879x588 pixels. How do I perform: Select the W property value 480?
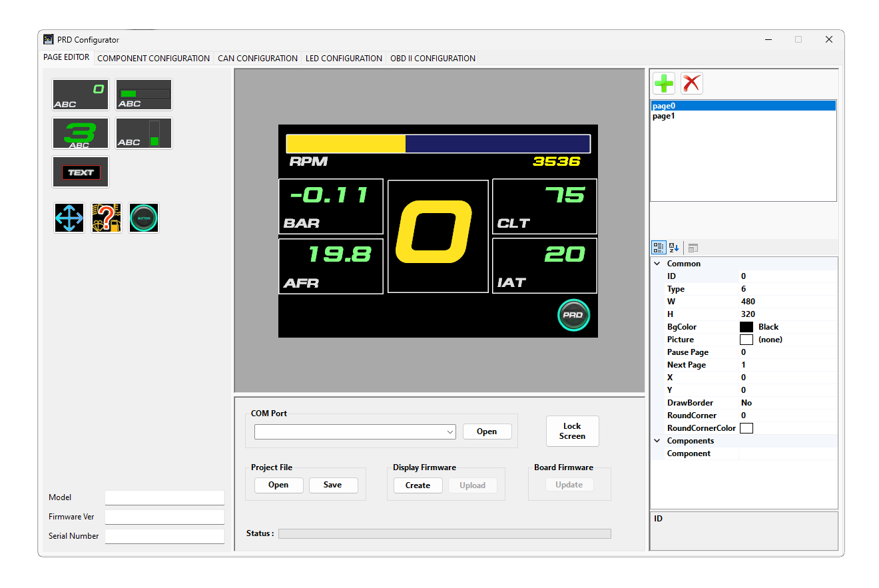tap(788, 302)
